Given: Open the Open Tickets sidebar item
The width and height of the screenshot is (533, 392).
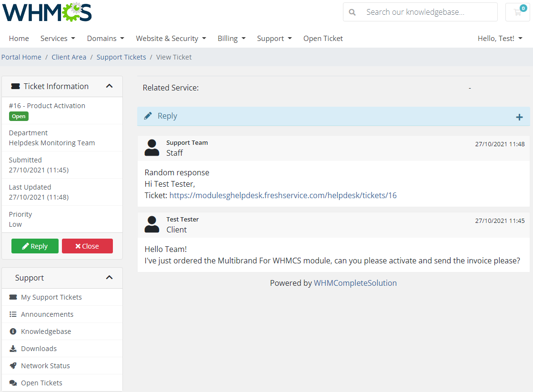Looking at the screenshot, I should tap(62, 383).
